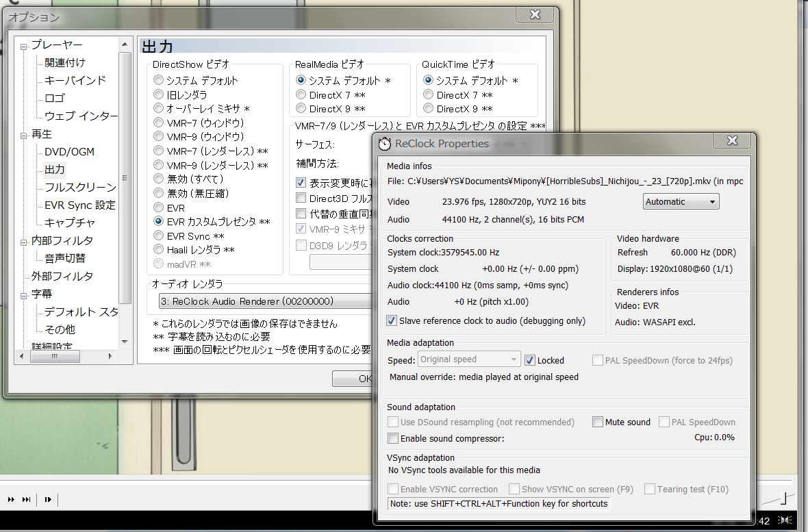Click the ReClock clock icon in title bar
Image resolution: width=808 pixels, height=532 pixels.
[x=384, y=143]
